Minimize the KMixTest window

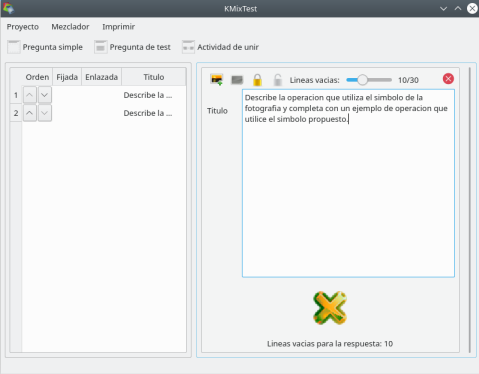(443, 9)
